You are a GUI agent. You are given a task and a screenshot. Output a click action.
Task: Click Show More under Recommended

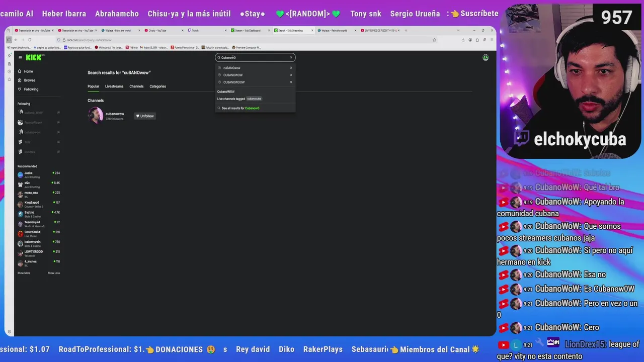[x=24, y=273]
